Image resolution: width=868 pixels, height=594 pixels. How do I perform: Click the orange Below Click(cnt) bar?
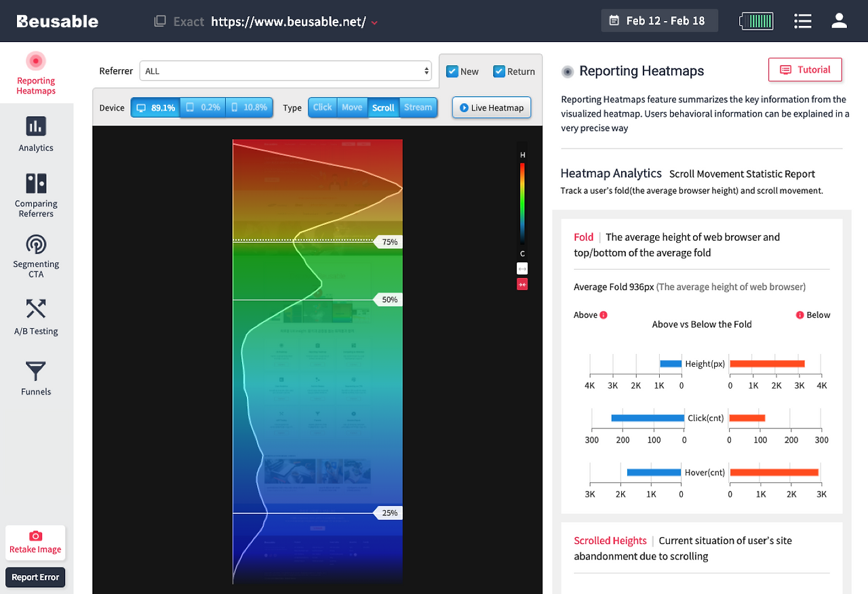[x=747, y=418]
